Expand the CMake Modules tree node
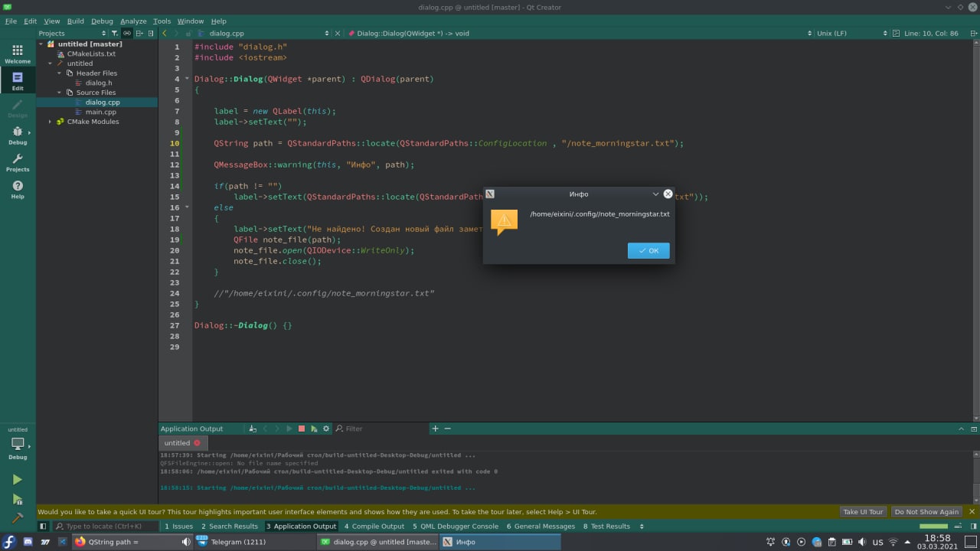The image size is (980, 551). 51,122
